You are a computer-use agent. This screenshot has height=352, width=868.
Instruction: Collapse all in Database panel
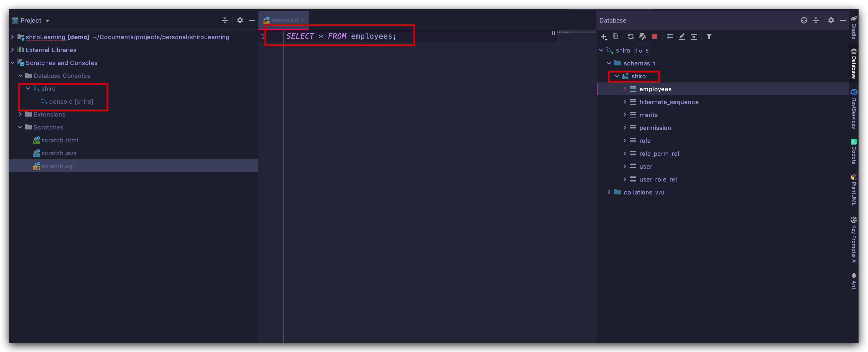[816, 21]
